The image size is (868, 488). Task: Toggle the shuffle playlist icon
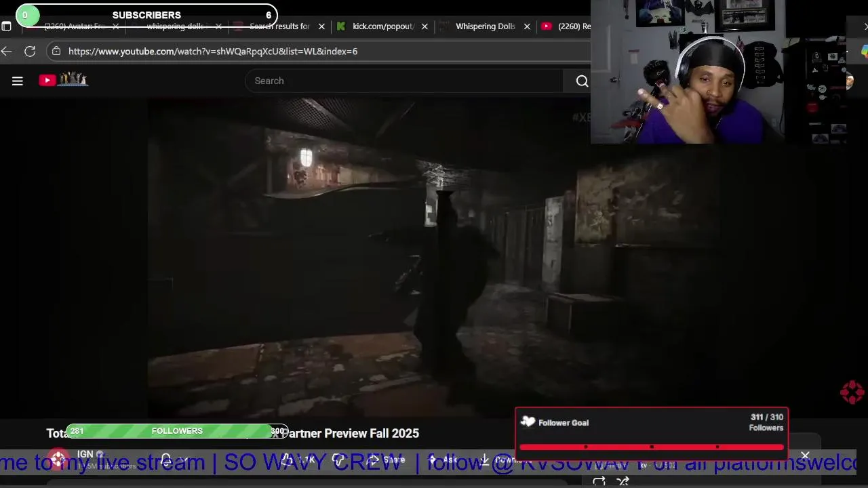(623, 481)
